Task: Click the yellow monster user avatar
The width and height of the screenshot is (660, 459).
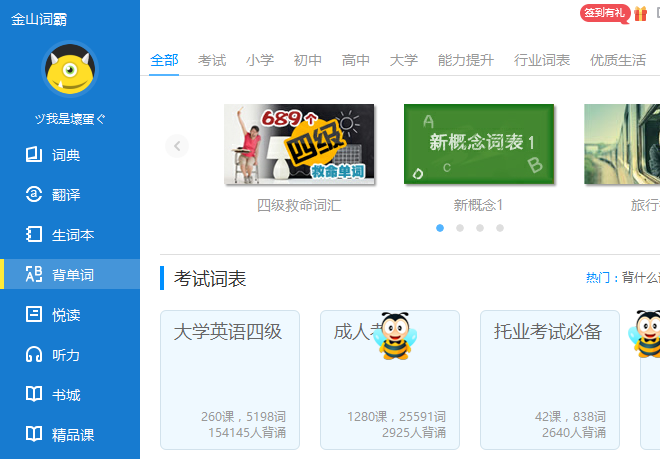Action: pyautogui.click(x=70, y=69)
